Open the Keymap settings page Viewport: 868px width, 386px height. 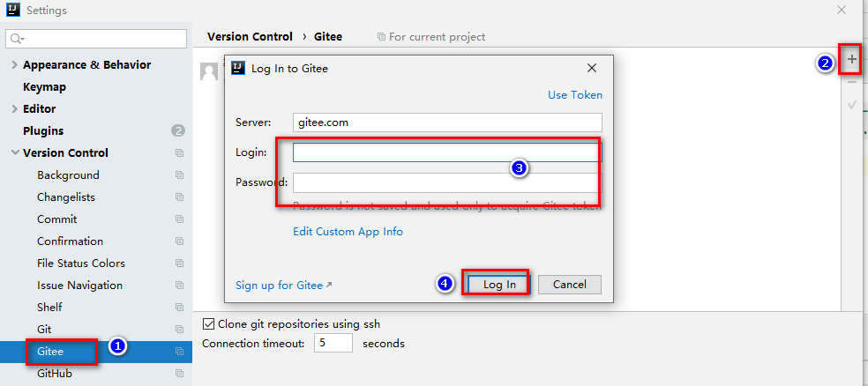[x=44, y=87]
